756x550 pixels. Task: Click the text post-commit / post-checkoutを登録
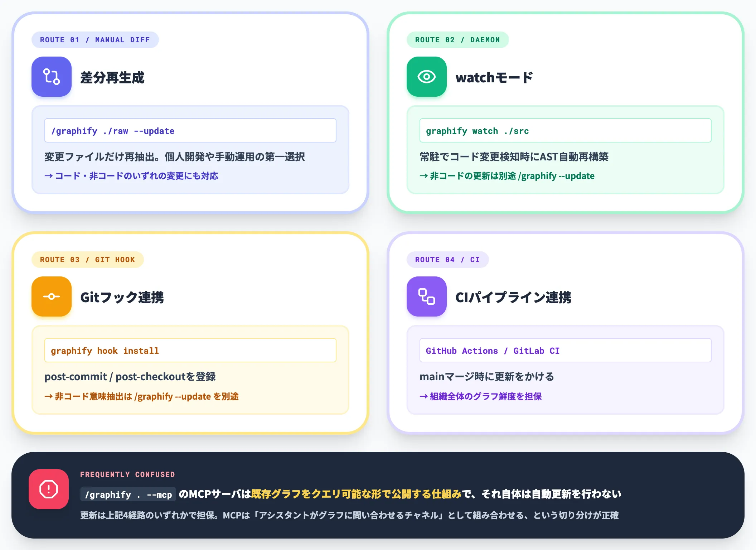click(130, 377)
